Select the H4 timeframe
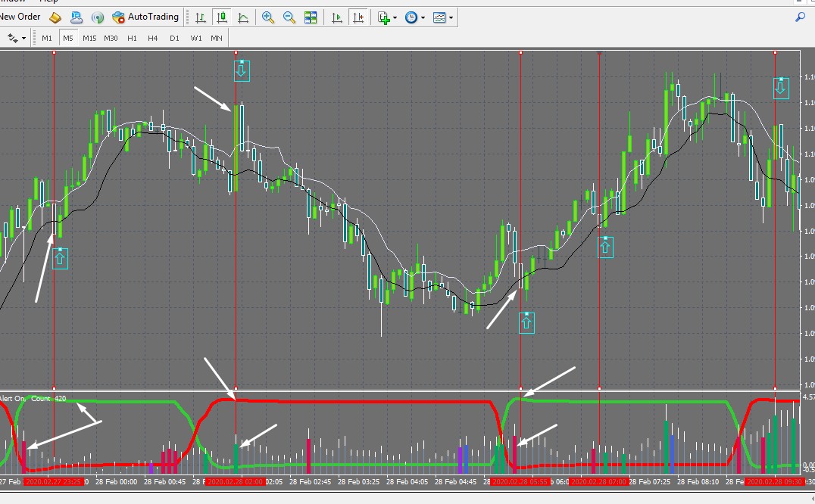815x504 pixels. click(x=153, y=38)
